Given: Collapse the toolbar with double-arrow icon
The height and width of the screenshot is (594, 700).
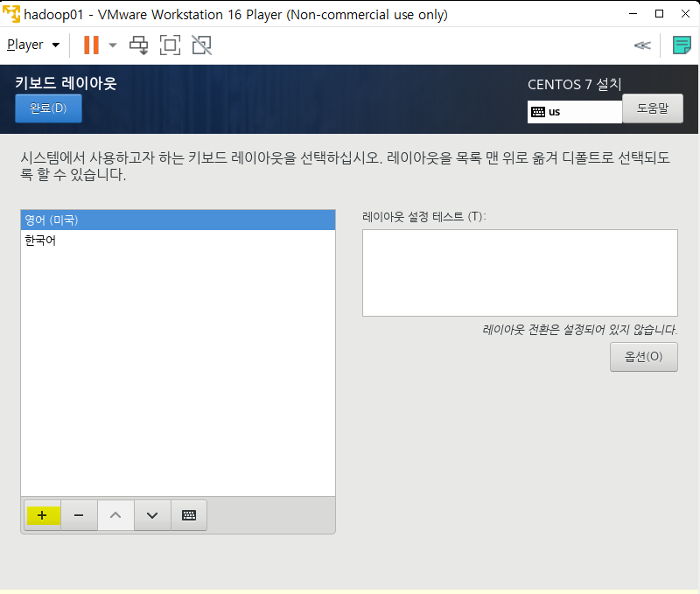Looking at the screenshot, I should 642,45.
